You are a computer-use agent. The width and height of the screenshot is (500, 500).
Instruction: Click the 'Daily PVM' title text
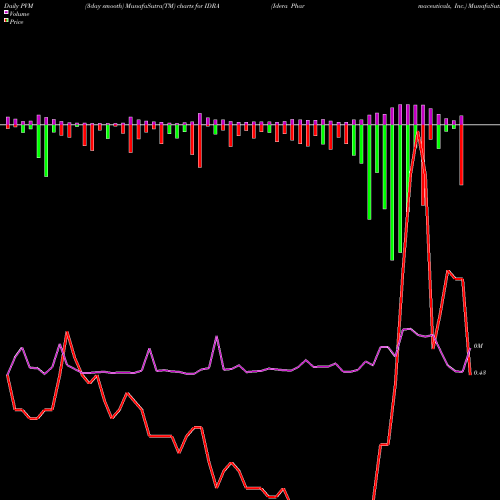point(19,6)
